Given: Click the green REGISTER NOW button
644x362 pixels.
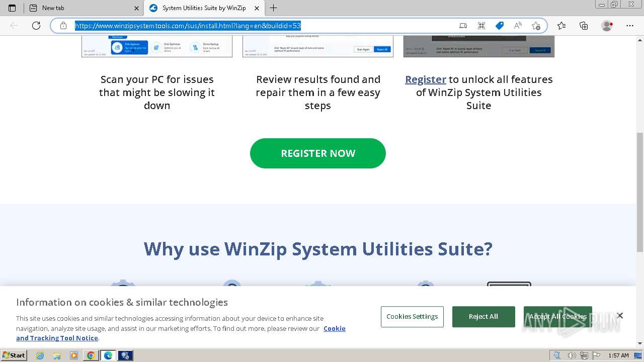Looking at the screenshot, I should [318, 153].
